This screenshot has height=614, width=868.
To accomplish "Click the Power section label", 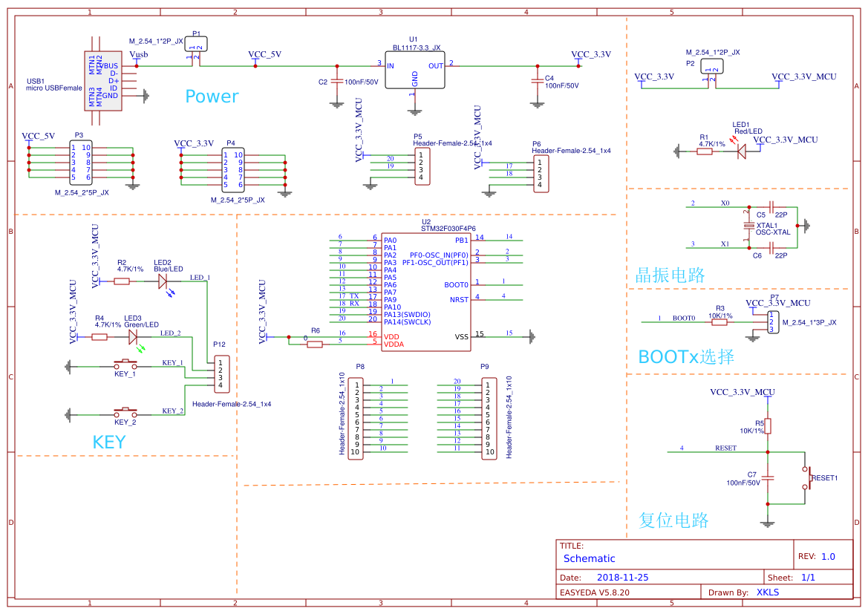I will tap(211, 96).
